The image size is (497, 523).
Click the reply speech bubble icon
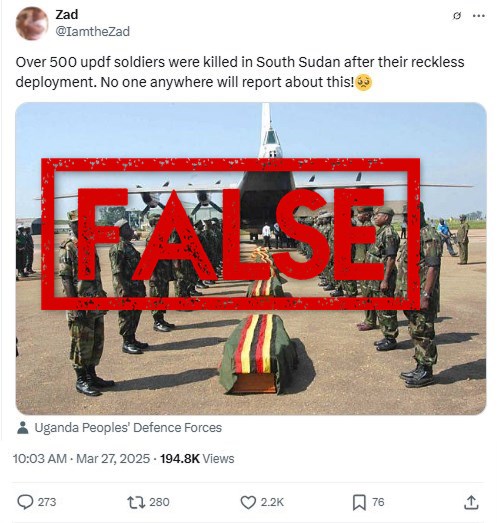tap(25, 502)
